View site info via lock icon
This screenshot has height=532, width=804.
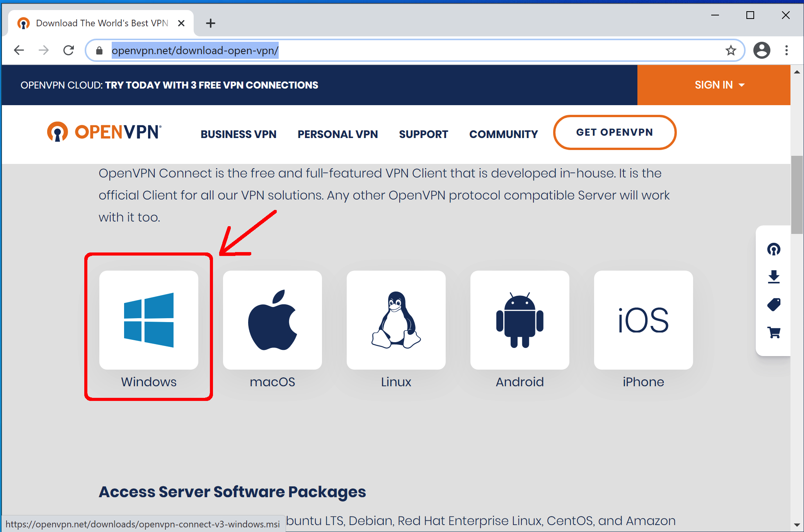click(99, 51)
